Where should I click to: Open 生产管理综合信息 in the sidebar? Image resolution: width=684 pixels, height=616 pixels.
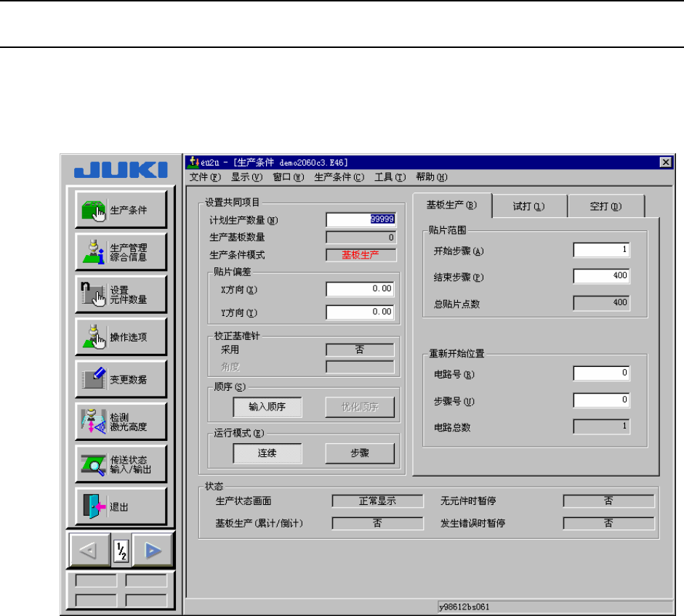coord(121,252)
